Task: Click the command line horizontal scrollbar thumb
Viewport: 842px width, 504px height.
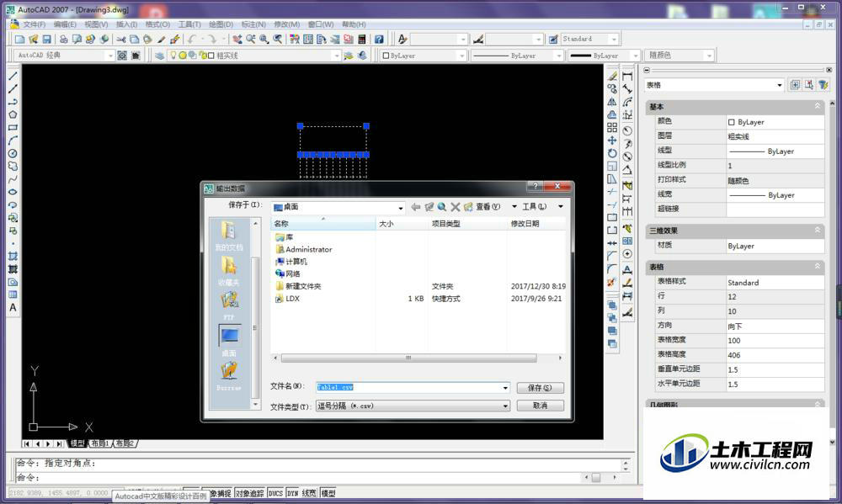Action: pos(595,477)
